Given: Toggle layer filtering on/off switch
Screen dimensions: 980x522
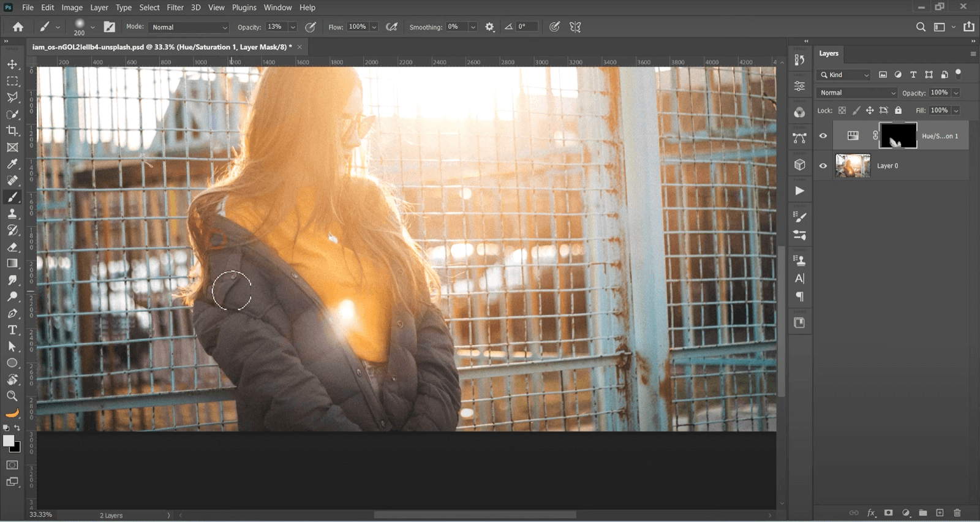Looking at the screenshot, I should tap(959, 74).
